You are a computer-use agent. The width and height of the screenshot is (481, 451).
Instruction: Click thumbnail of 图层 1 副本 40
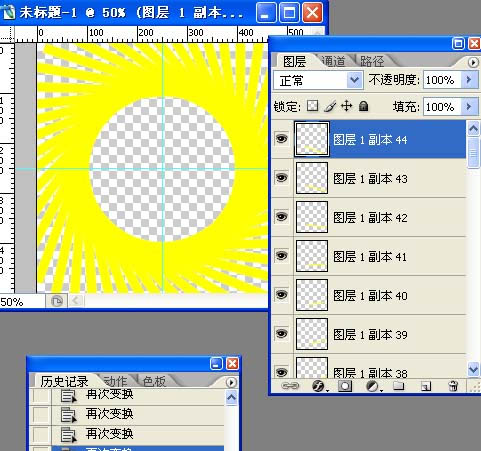312,295
